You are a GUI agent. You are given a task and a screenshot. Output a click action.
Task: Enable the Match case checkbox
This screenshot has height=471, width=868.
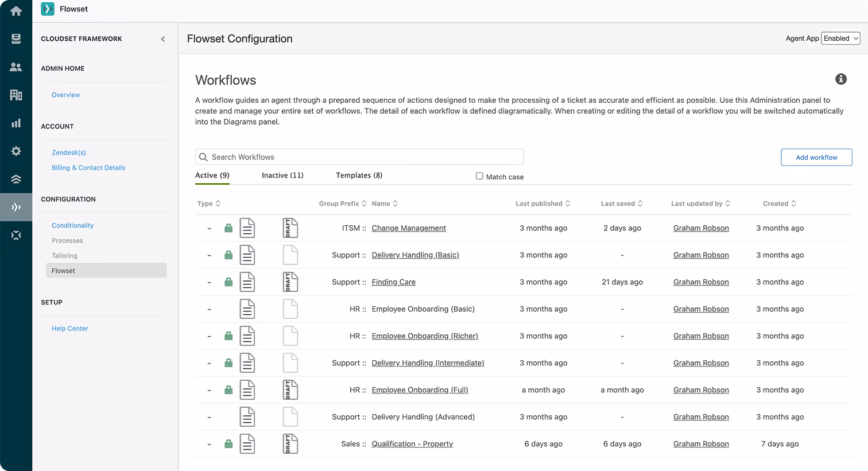tap(479, 176)
